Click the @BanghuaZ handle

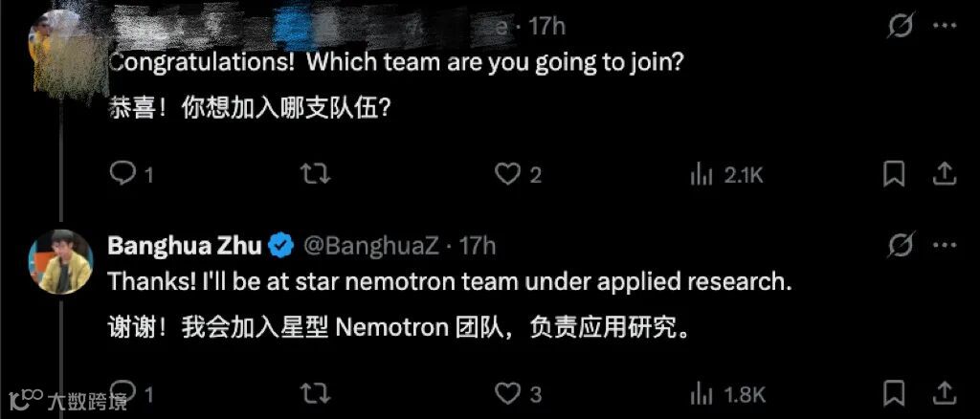click(370, 246)
